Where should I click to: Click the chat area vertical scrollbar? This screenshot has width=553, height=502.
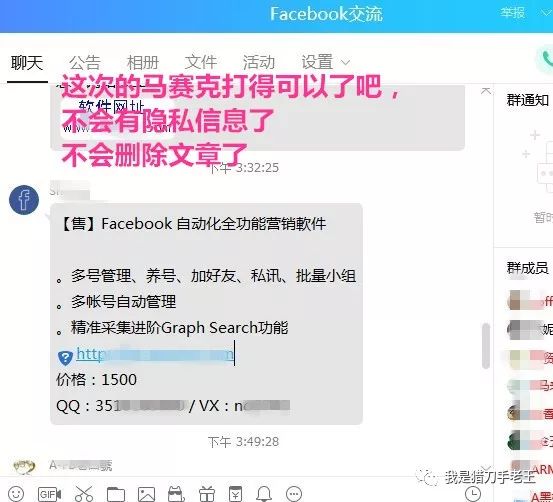[x=486, y=346]
